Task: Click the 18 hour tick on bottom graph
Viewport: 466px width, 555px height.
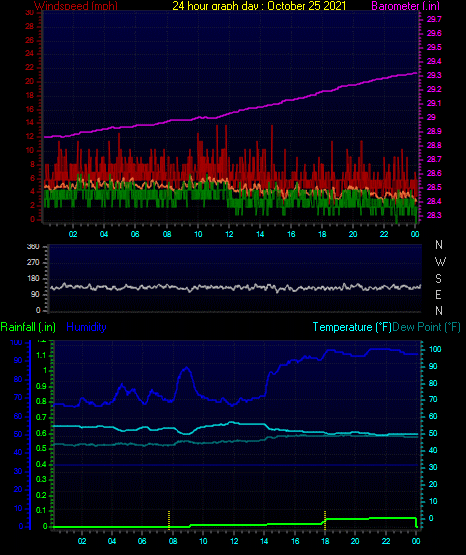Action: (325, 541)
